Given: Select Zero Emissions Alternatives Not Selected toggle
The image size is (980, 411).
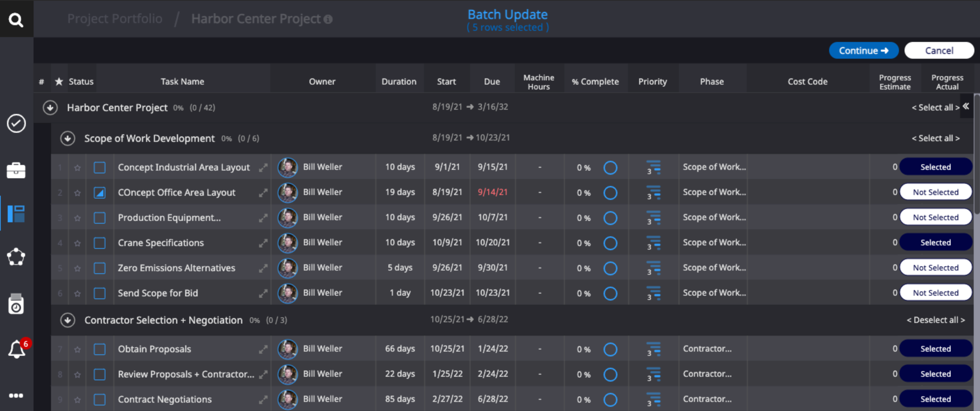Looking at the screenshot, I should (x=936, y=267).
